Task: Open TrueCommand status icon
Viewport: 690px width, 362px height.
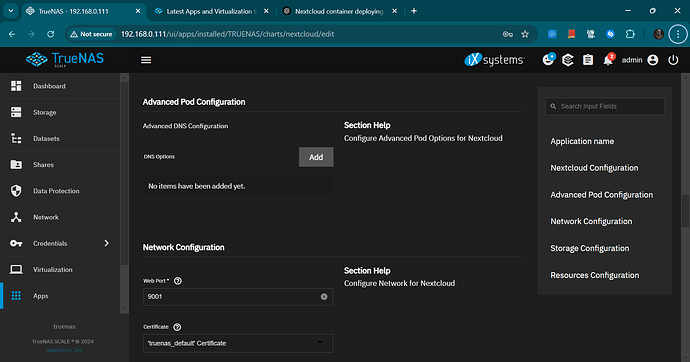Action: coord(548,59)
